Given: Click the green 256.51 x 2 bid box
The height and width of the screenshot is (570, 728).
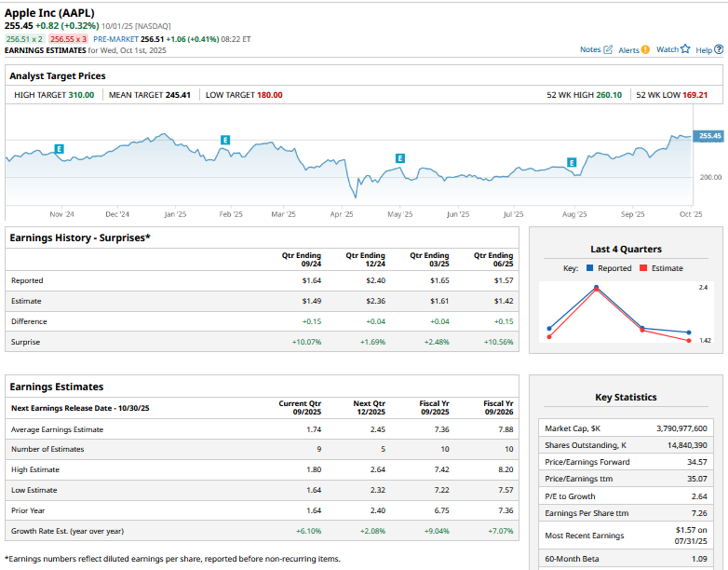Looking at the screenshot, I should click(x=24, y=39).
